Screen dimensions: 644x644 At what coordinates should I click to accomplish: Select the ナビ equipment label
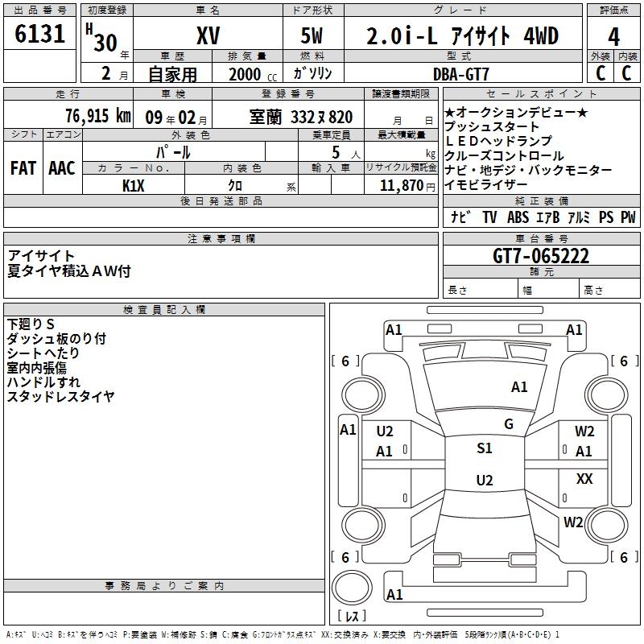tap(460, 217)
